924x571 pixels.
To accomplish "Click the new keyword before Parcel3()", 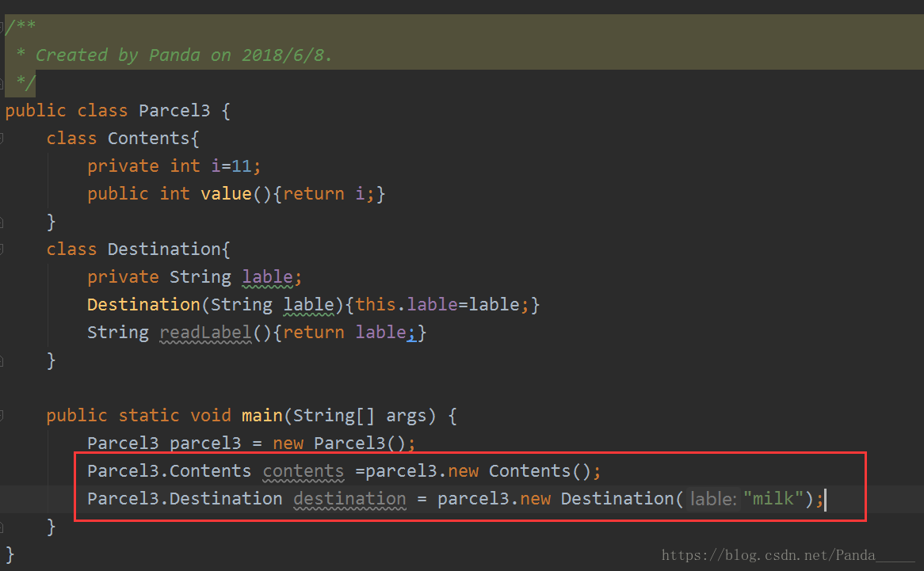I will [288, 443].
